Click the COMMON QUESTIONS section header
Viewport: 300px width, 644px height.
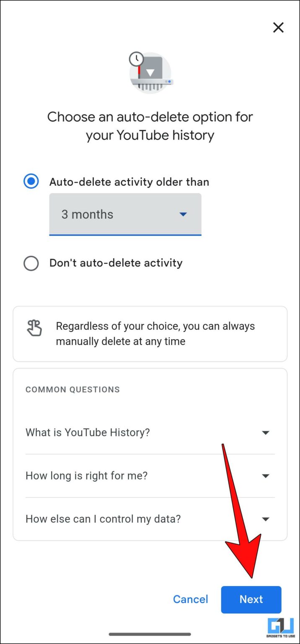tap(72, 390)
